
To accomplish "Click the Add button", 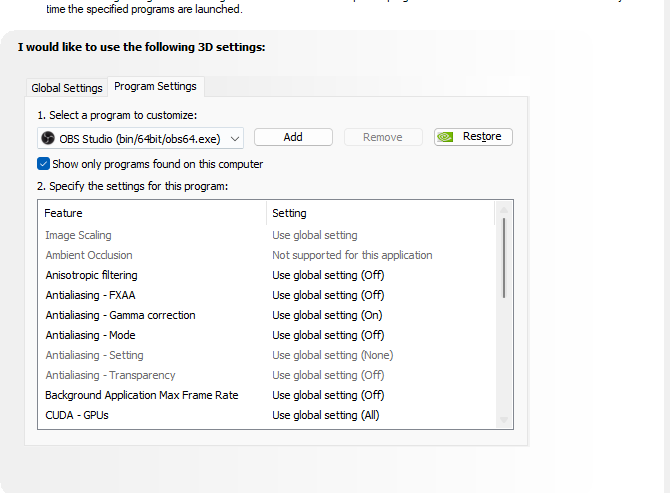I will (x=293, y=137).
